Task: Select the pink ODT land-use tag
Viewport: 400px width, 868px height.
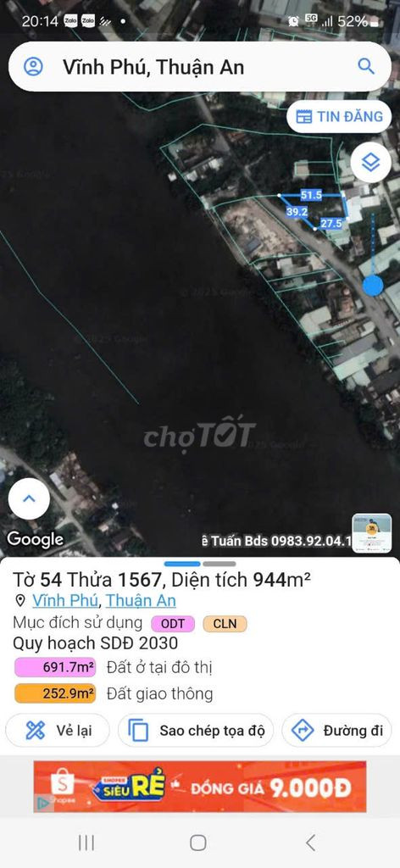Action: coord(173,624)
